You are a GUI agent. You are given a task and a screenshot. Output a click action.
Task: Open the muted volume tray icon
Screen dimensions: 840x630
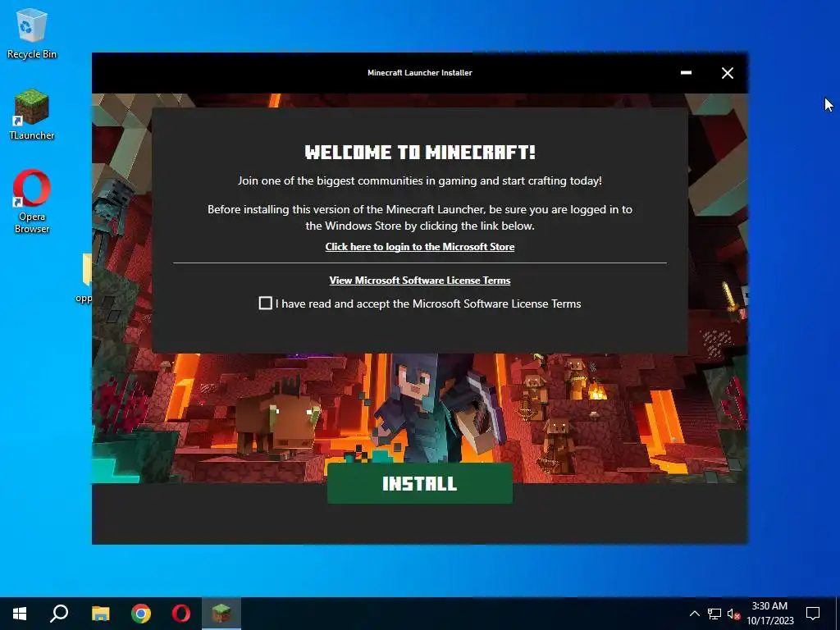click(733, 614)
